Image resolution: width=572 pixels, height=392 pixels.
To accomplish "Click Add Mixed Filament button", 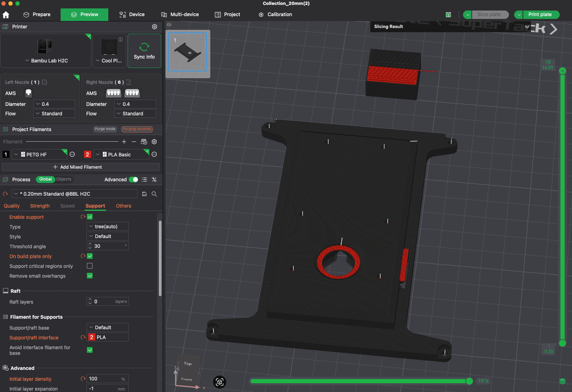I will 81,167.
